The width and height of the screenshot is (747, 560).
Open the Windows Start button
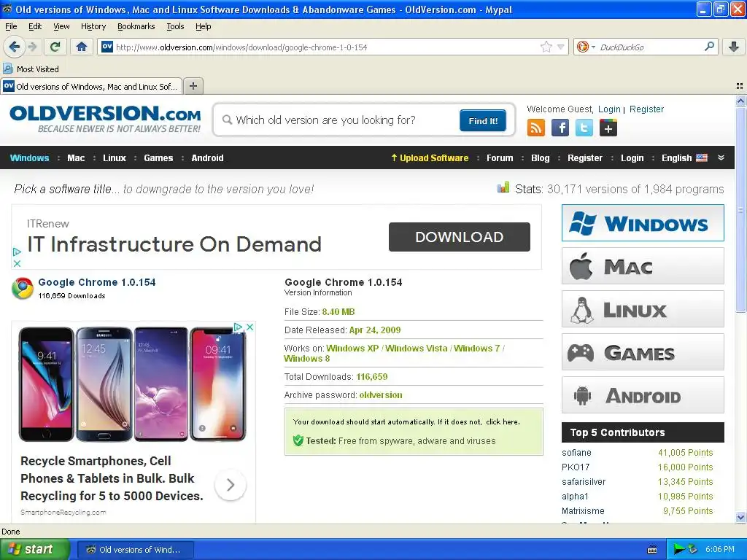tap(35, 550)
